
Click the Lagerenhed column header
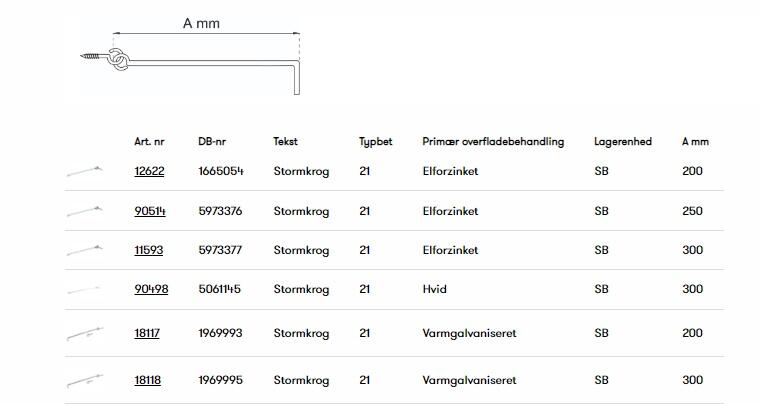[622, 142]
